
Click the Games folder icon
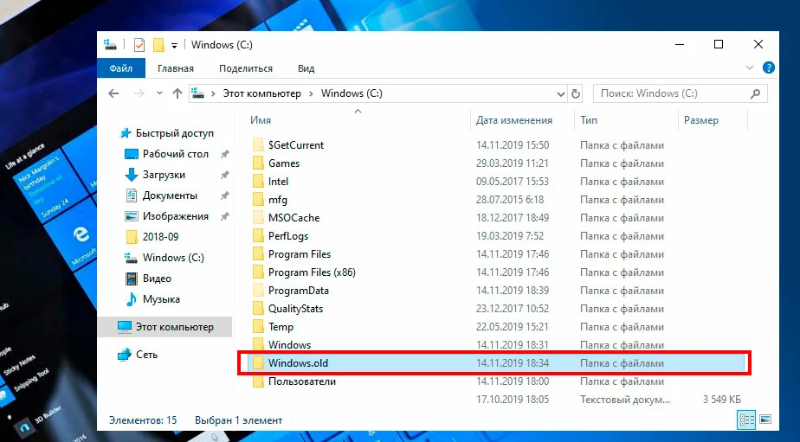point(259,163)
